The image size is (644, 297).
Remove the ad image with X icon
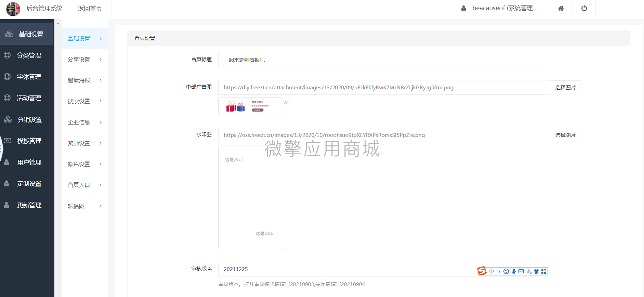(286, 102)
